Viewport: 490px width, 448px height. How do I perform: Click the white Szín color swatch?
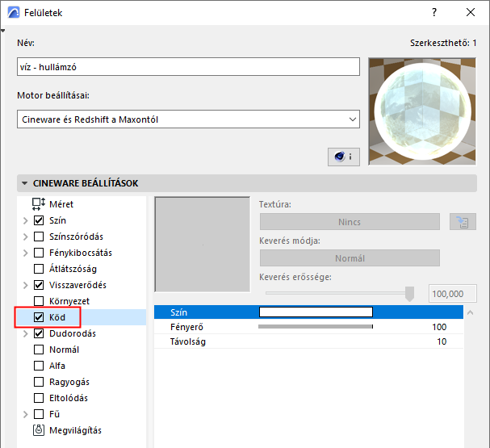[316, 312]
